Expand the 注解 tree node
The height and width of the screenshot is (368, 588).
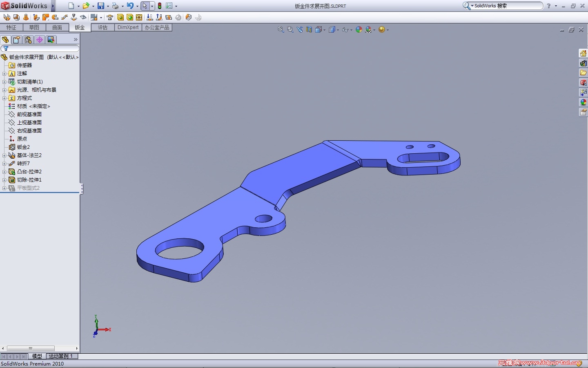tap(4, 74)
